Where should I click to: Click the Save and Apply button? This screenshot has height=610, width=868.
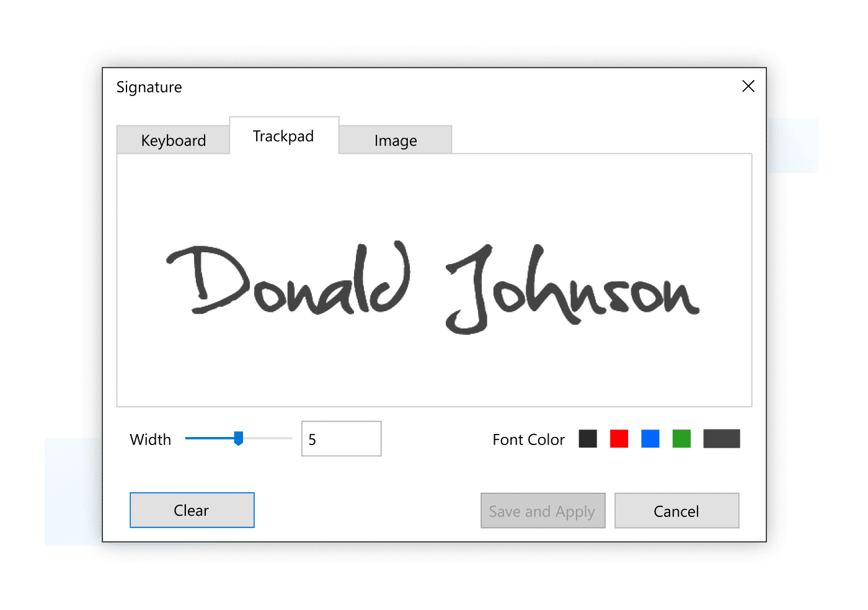pyautogui.click(x=542, y=511)
